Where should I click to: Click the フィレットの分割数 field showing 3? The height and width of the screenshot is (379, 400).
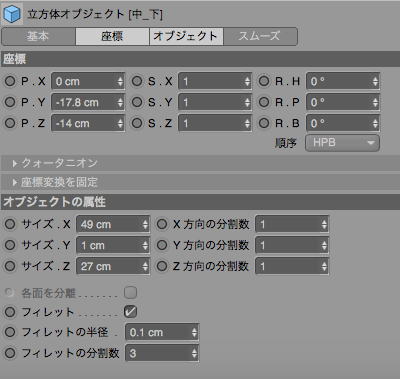point(162,353)
